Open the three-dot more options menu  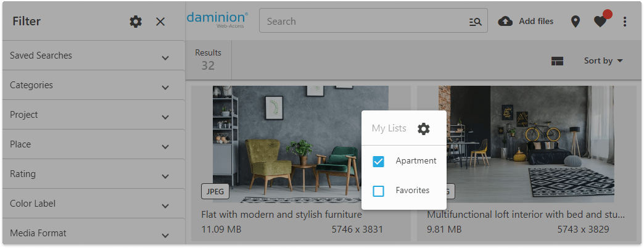pos(625,22)
